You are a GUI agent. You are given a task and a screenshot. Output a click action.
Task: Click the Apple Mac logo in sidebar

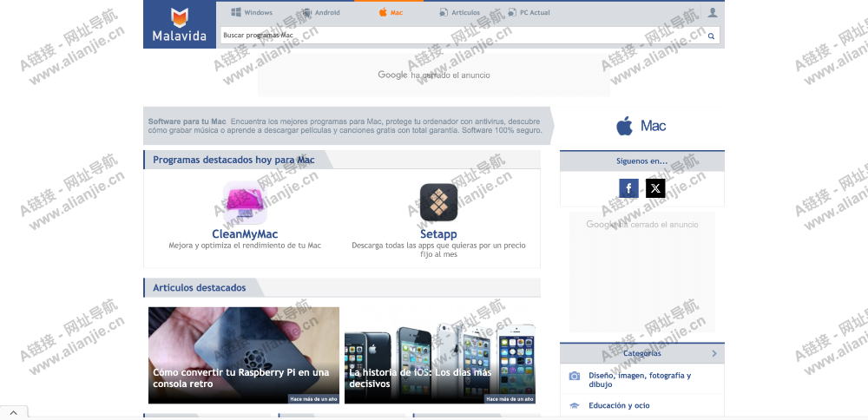(x=641, y=126)
